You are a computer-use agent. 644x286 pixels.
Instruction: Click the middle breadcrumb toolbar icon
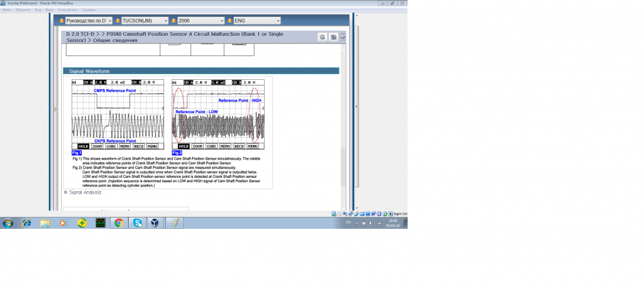click(333, 37)
